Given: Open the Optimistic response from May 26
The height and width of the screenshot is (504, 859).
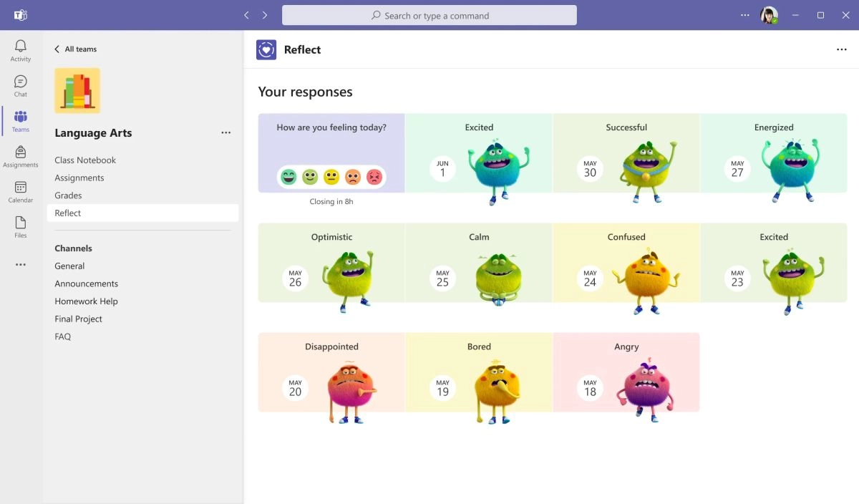Looking at the screenshot, I should point(331,263).
